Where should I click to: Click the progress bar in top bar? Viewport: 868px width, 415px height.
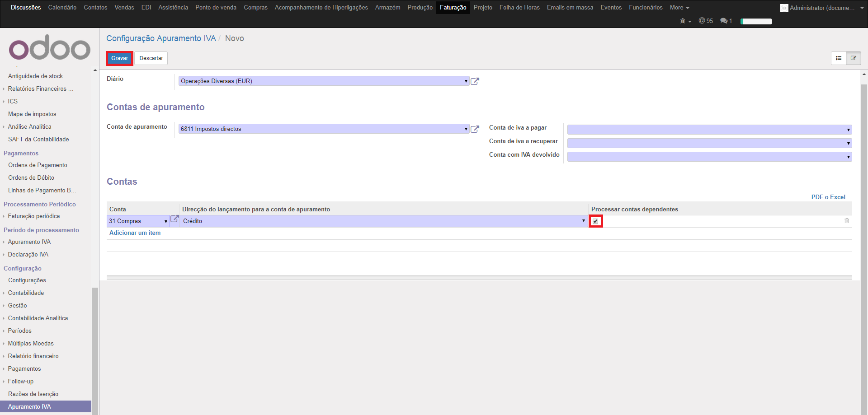pos(756,21)
